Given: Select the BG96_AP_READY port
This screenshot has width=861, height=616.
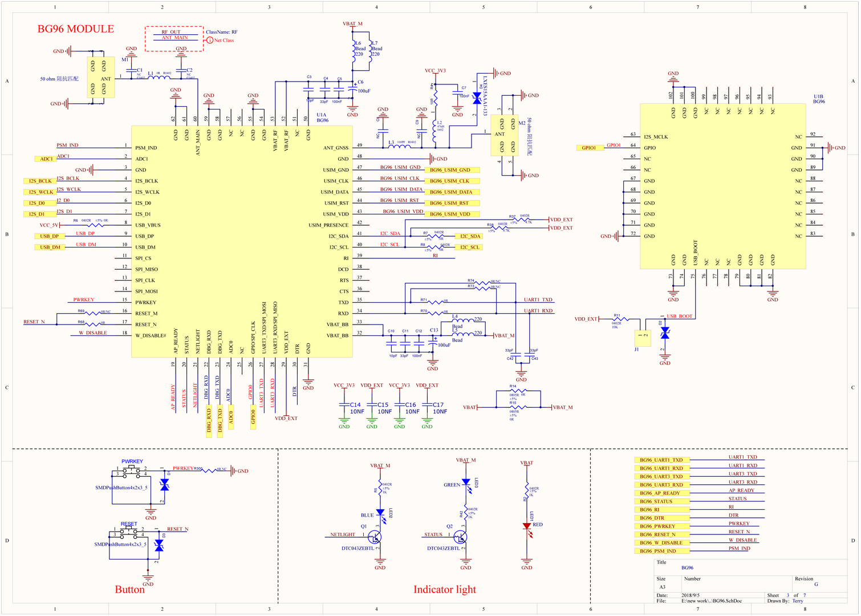Looking at the screenshot, I should (661, 493).
